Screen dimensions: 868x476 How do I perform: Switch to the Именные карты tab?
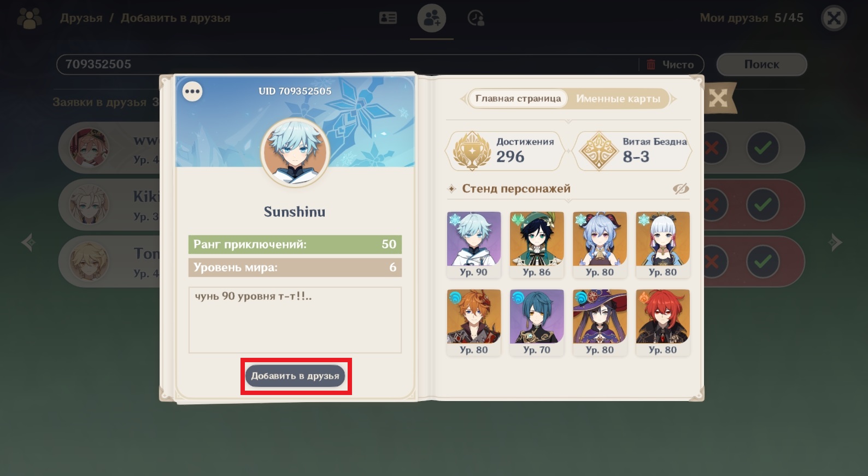tap(618, 99)
